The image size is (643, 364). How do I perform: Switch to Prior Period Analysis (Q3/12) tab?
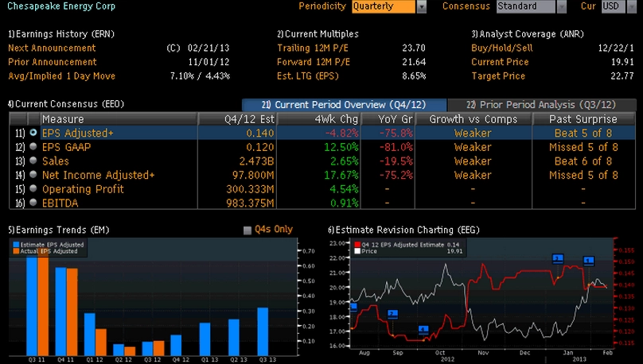[541, 105]
